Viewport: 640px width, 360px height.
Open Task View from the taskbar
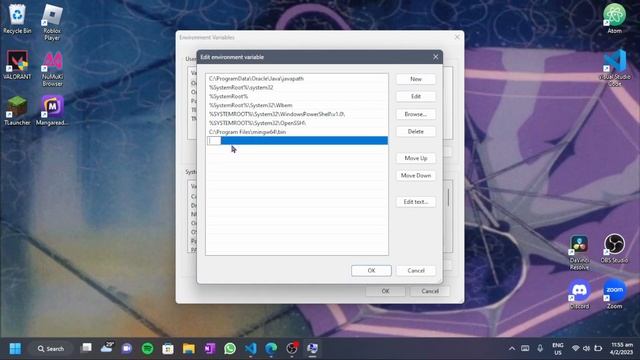[x=86, y=348]
